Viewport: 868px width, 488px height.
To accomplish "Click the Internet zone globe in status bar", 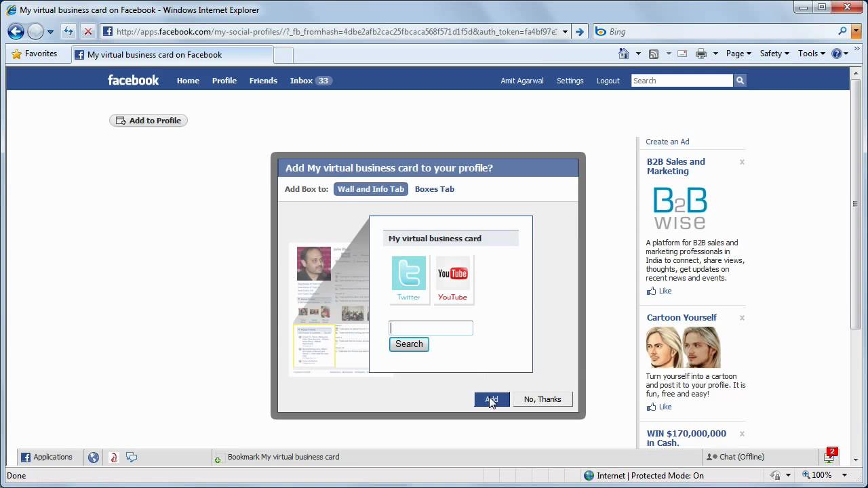I will [x=589, y=476].
